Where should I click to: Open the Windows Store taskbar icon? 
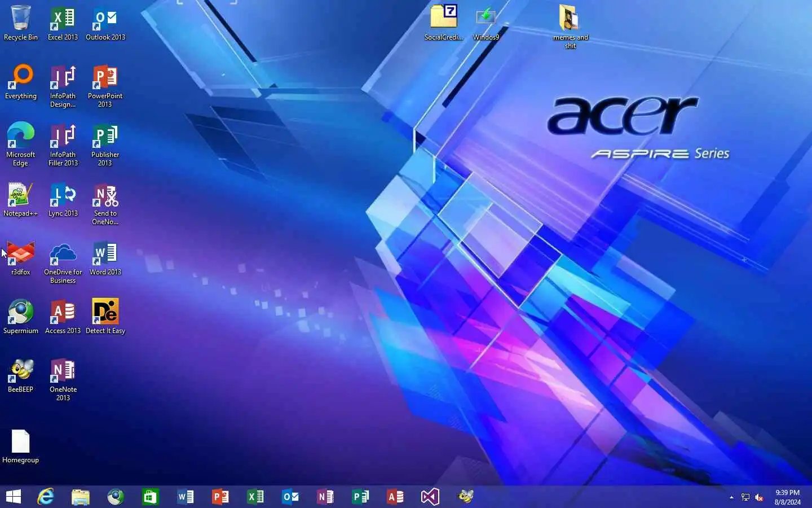point(151,497)
